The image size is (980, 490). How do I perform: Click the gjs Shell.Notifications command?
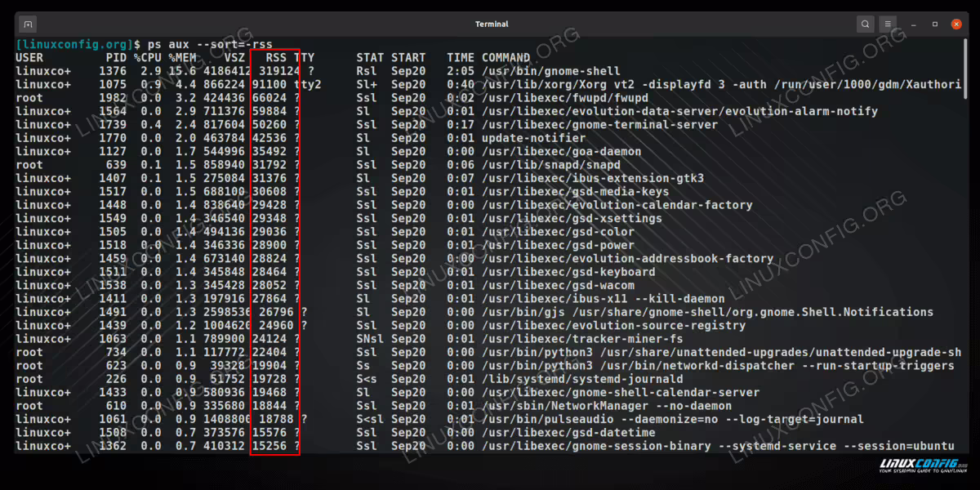point(708,312)
